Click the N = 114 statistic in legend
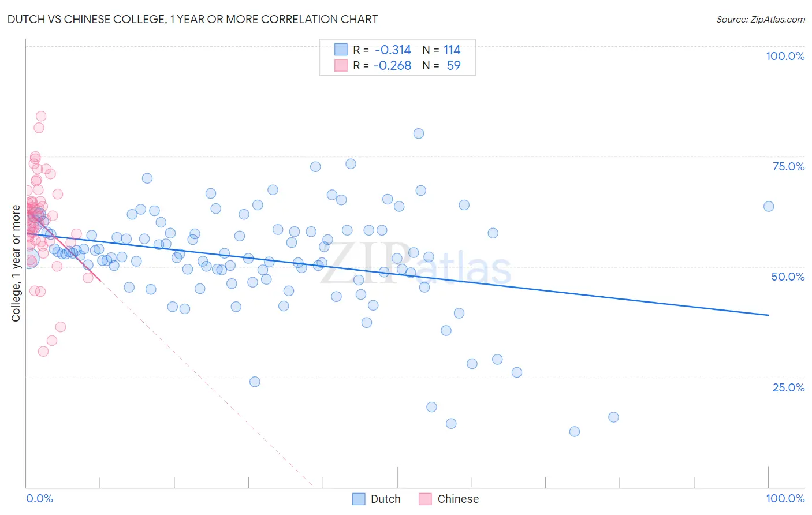Image resolution: width=812 pixels, height=515 pixels. click(x=441, y=50)
